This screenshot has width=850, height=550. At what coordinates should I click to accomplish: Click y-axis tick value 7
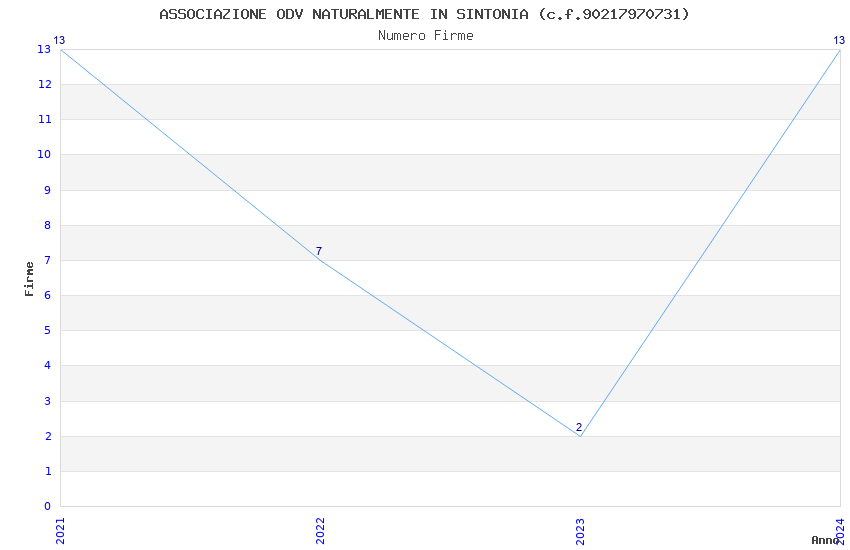click(48, 260)
